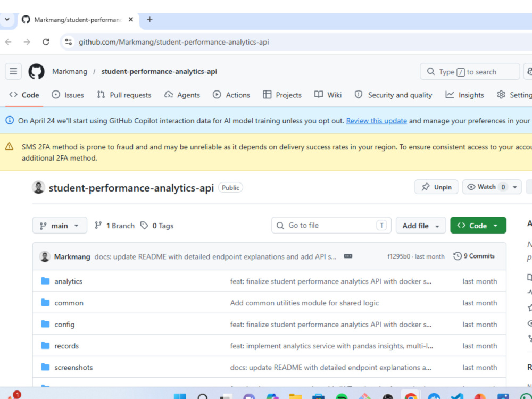Open the Wiki tab
532x399 pixels.
(328, 95)
